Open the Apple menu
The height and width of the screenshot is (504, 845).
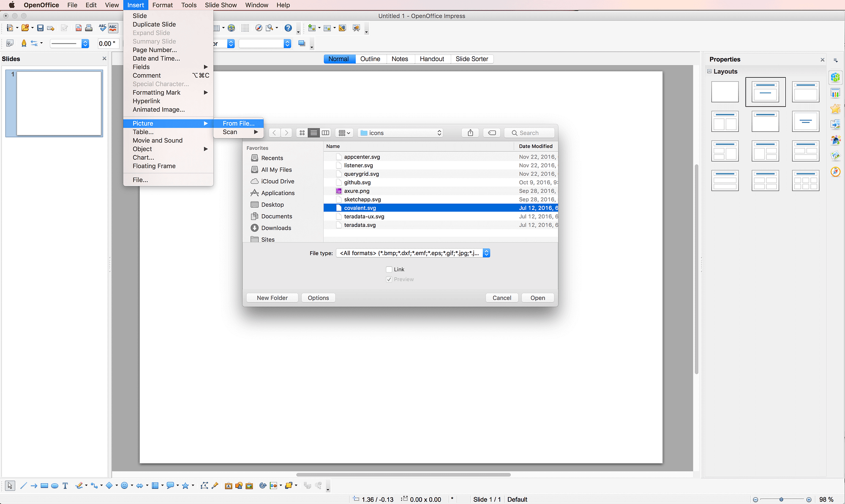[11, 5]
